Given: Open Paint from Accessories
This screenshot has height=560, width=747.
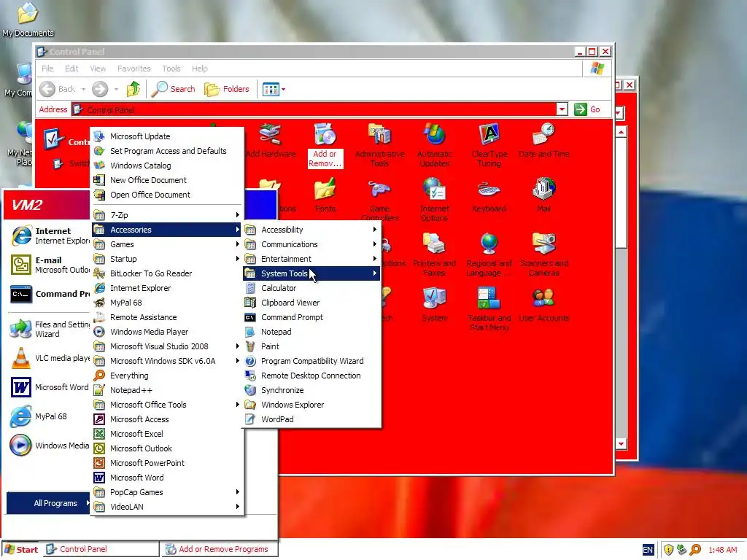Looking at the screenshot, I should (x=312, y=346).
